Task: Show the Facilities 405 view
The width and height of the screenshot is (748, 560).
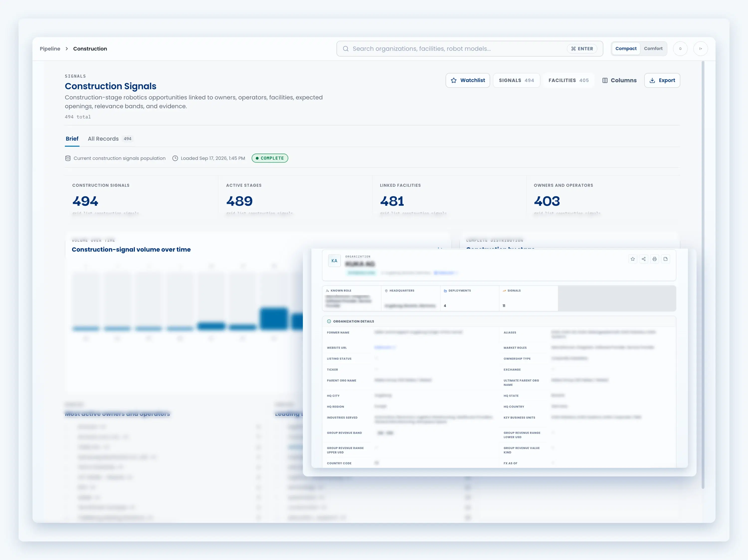Action: (x=568, y=81)
